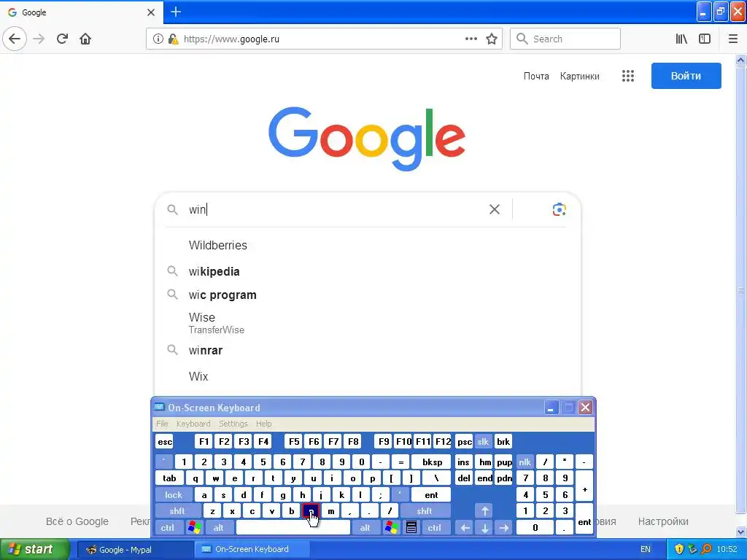Toggle the slk key on the On-Screen Keyboard
The image size is (747, 560).
click(483, 441)
